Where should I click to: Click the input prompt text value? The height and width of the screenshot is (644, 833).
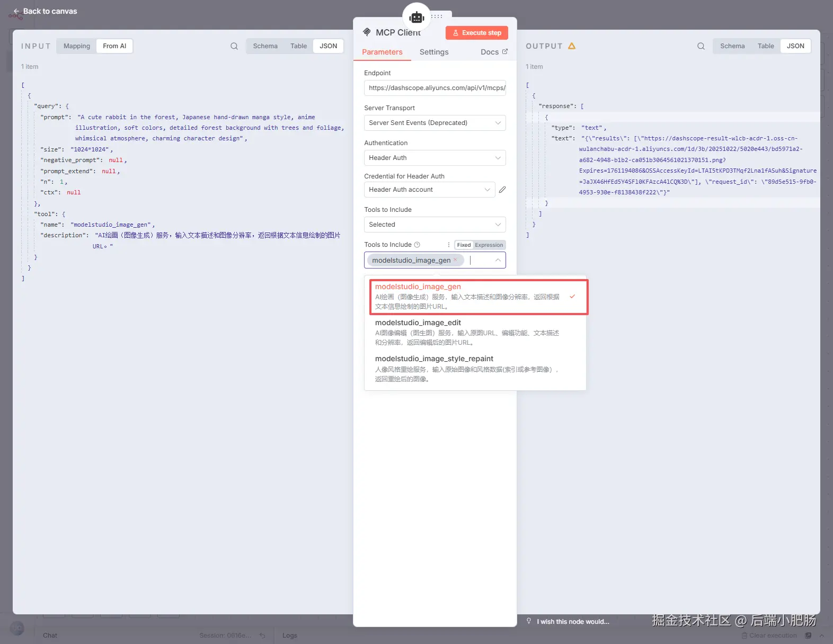coord(210,128)
